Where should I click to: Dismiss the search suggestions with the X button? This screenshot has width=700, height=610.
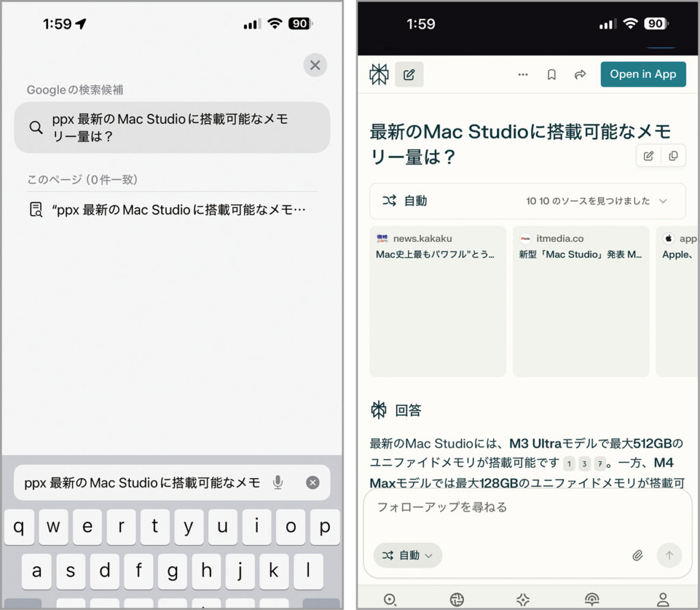314,65
